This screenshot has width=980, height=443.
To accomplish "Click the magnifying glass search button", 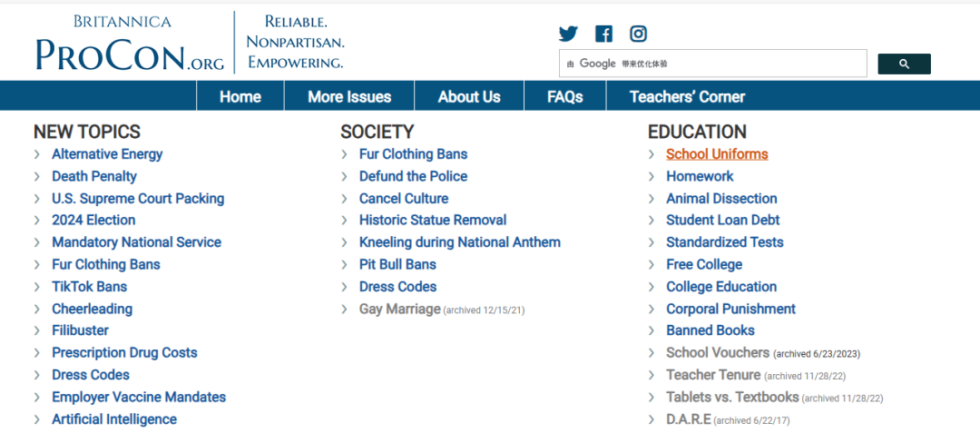I will point(904,64).
